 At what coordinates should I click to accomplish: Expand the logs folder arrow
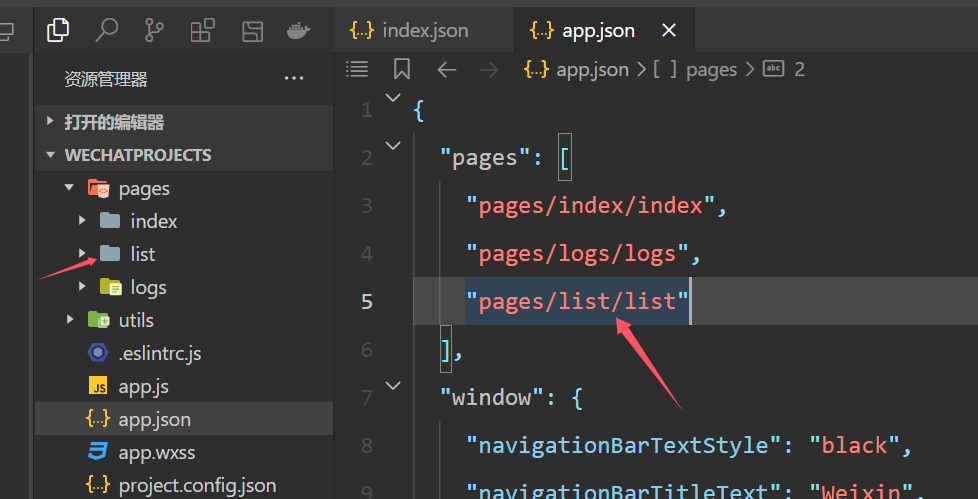82,286
